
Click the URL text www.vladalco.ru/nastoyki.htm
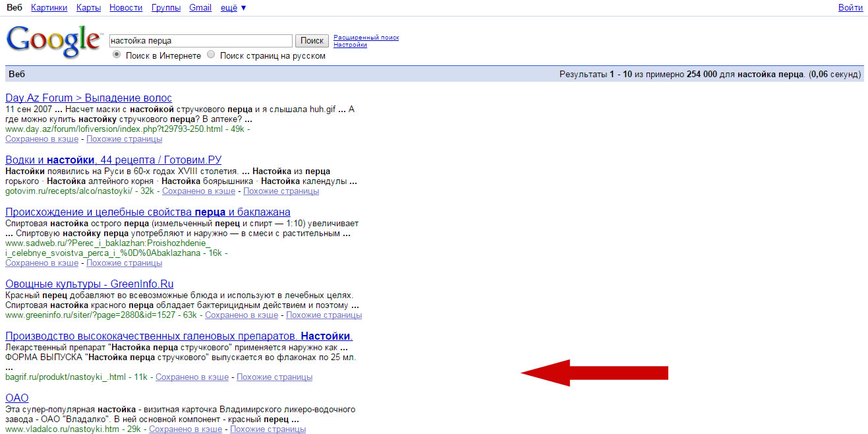click(x=62, y=429)
